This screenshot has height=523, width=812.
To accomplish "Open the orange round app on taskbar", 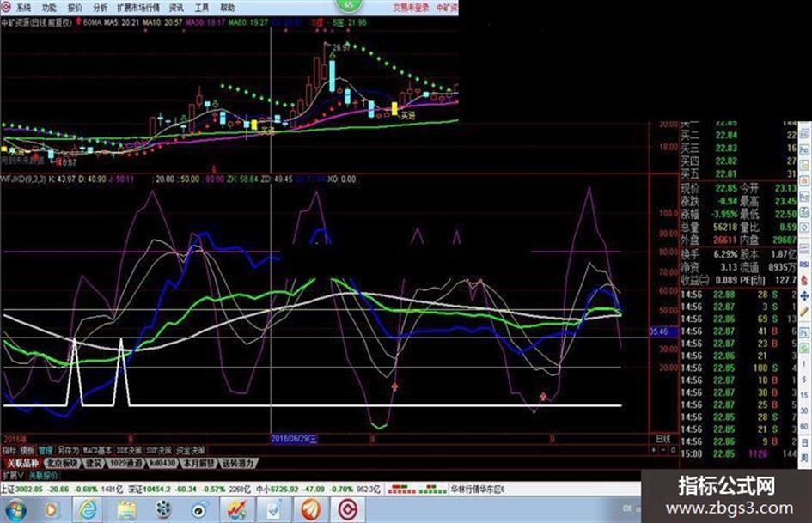I will [311, 510].
